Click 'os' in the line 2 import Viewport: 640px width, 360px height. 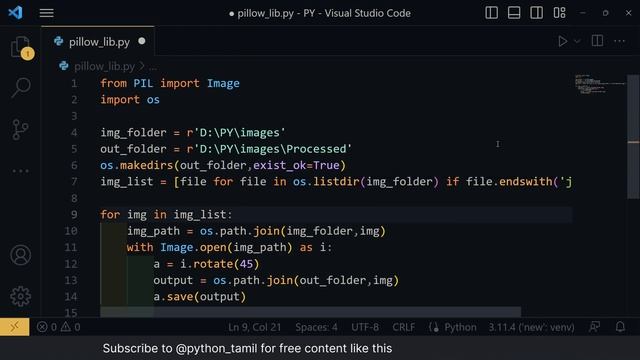(x=153, y=100)
